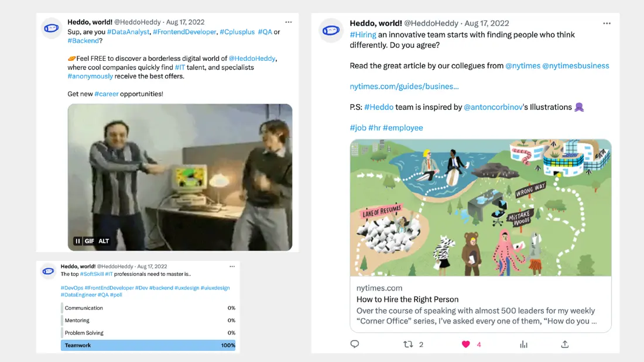Open the #FrontendDeveloper hashtag in the first tweet

[184, 32]
